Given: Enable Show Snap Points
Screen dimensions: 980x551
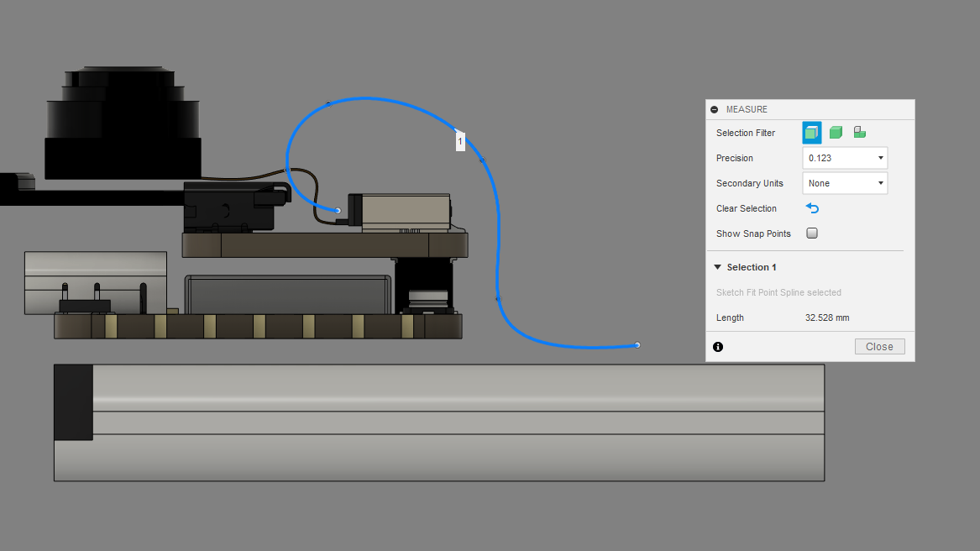Looking at the screenshot, I should 811,233.
